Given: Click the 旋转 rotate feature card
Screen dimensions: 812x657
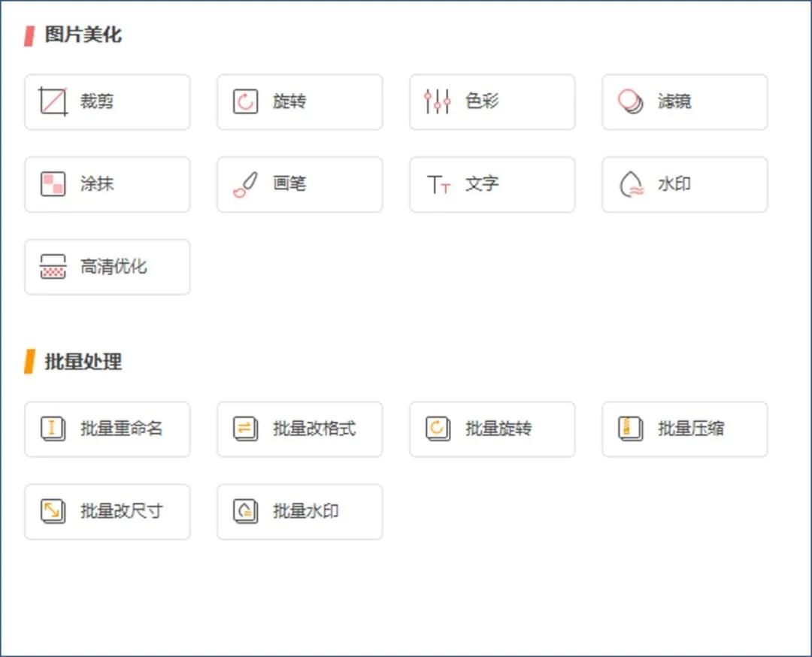Looking at the screenshot, I should tap(299, 101).
